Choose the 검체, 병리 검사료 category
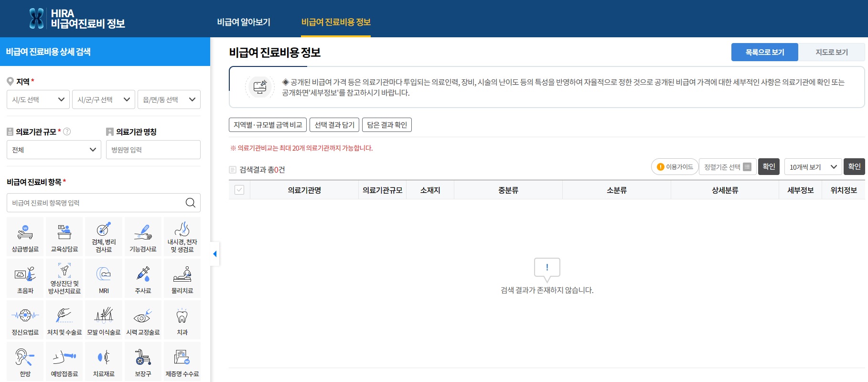Viewport: 868px width, 382px height. coord(104,237)
